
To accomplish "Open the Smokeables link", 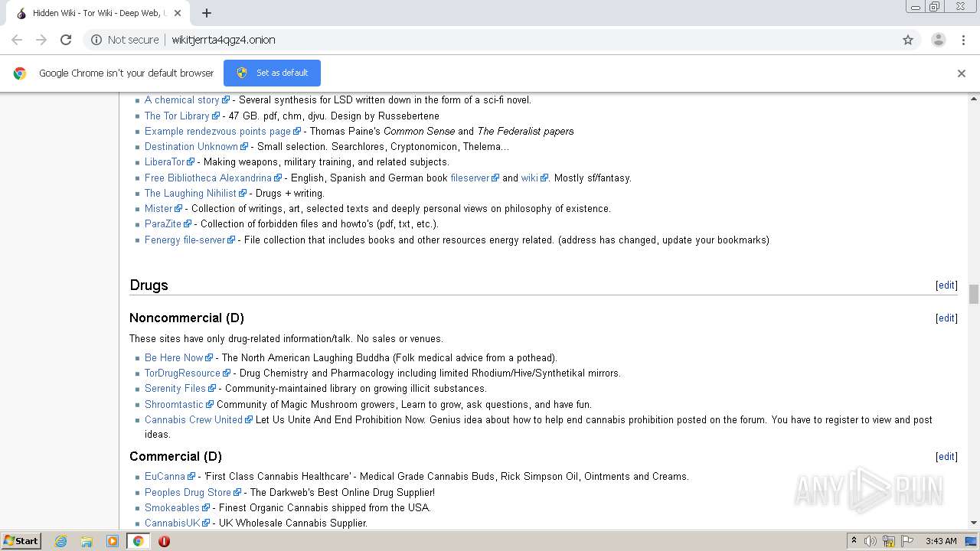I will point(172,507).
